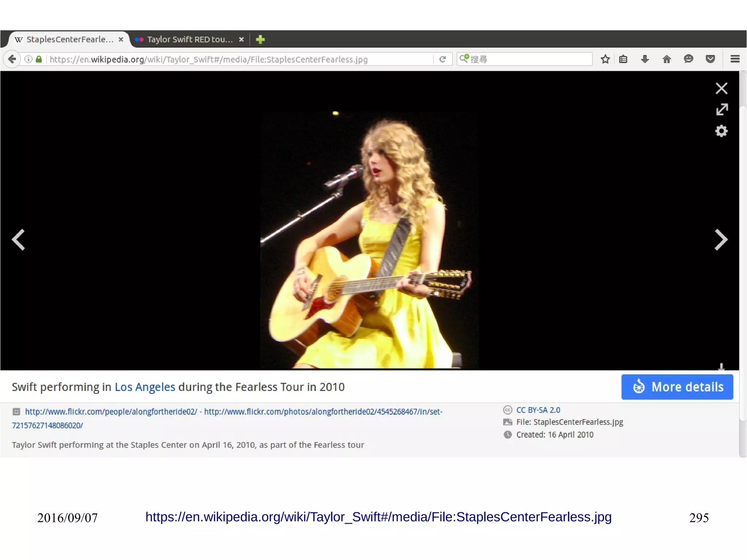Expand image to fullscreen view
Screen dimensions: 747x560
(721, 109)
